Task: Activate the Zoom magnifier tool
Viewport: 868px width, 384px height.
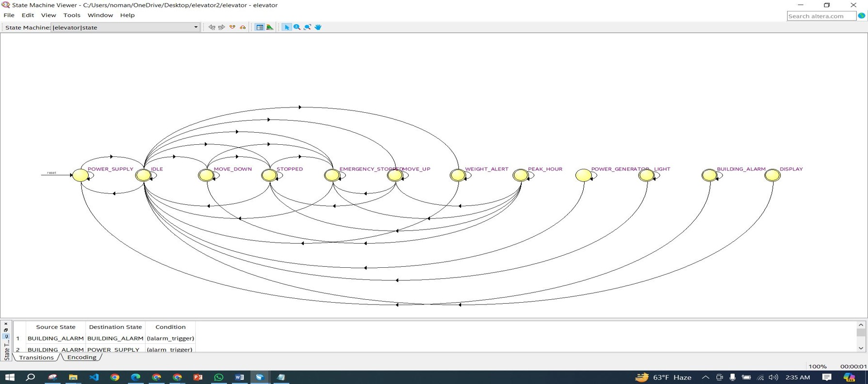Action: (x=297, y=27)
